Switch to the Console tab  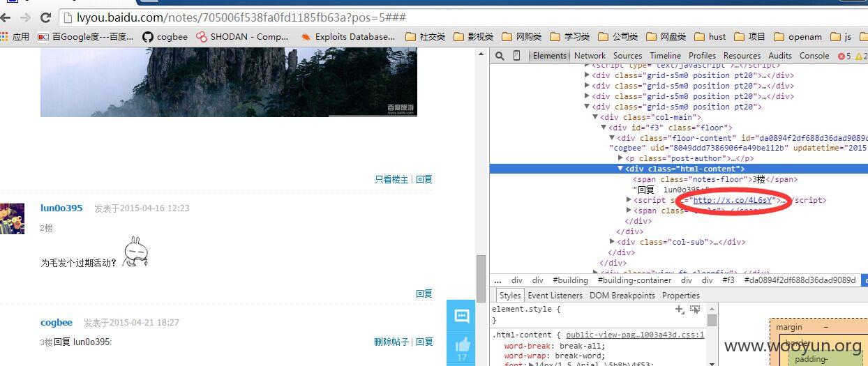click(814, 56)
